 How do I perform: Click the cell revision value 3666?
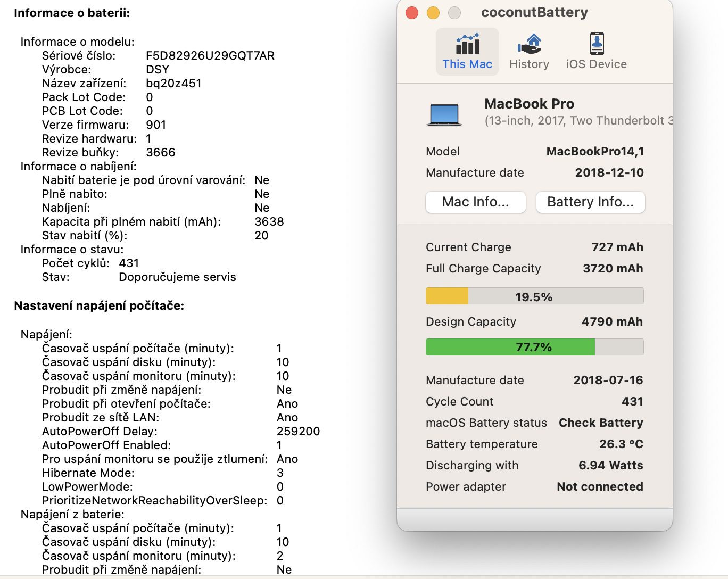pos(161,152)
